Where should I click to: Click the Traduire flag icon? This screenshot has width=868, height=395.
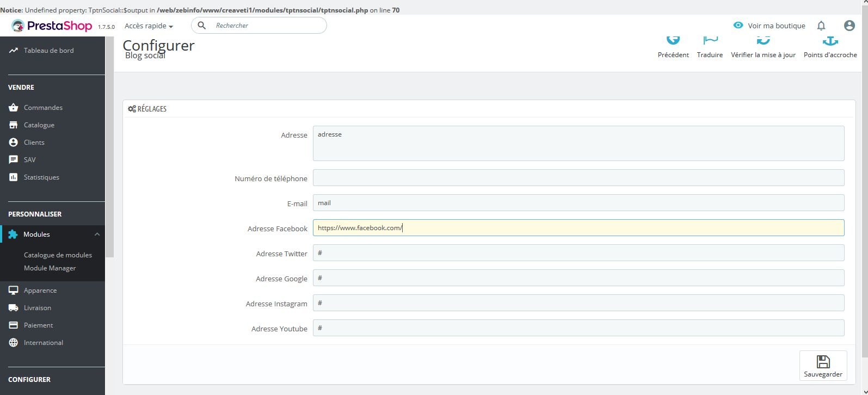710,40
